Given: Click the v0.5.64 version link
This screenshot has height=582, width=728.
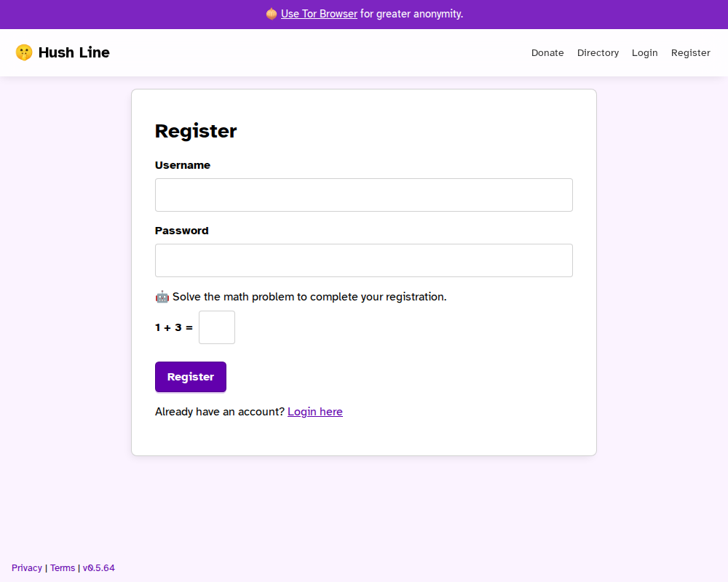Looking at the screenshot, I should pyautogui.click(x=99, y=567).
